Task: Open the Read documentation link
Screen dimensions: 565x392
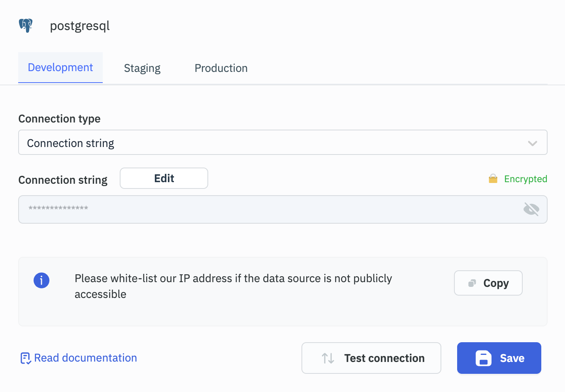Action: [85, 358]
